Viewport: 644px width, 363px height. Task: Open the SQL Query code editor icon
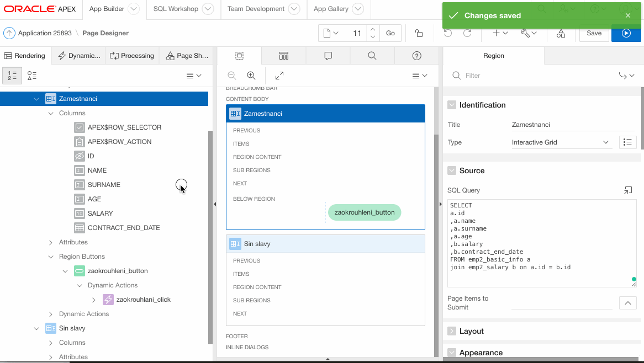click(x=628, y=190)
